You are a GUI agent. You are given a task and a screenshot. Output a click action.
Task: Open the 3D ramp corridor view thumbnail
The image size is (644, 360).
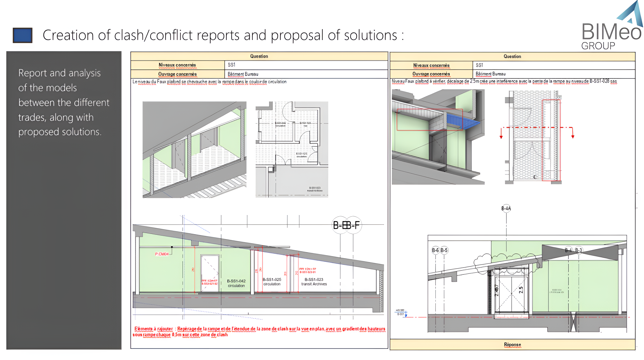(x=194, y=150)
